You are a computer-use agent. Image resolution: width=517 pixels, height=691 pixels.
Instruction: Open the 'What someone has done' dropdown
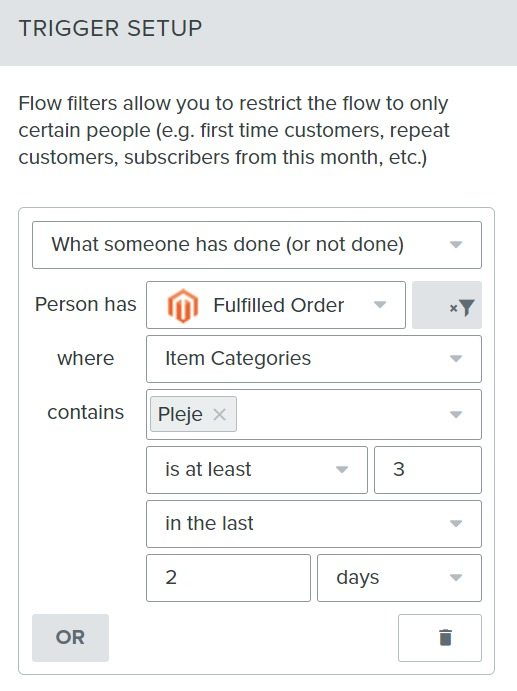coord(257,245)
